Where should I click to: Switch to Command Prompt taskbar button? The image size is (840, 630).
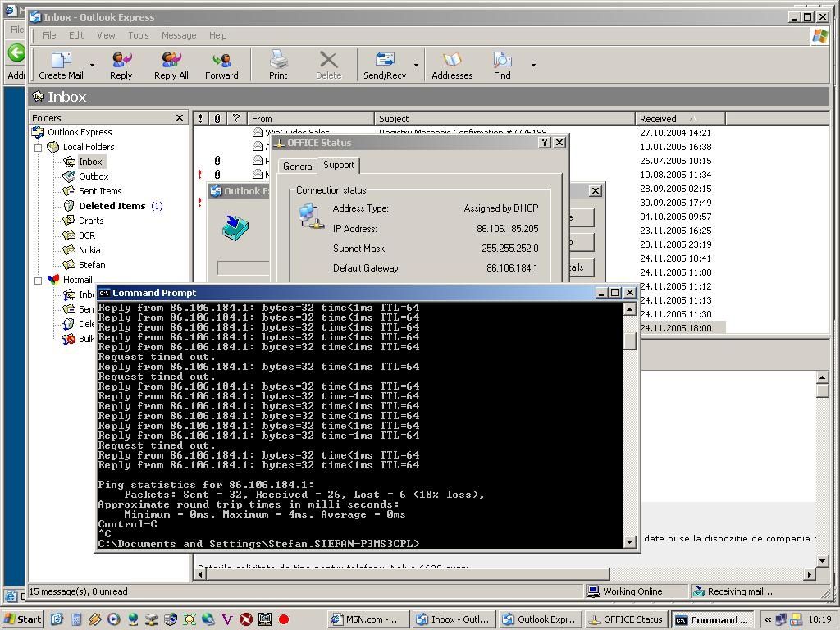713,619
